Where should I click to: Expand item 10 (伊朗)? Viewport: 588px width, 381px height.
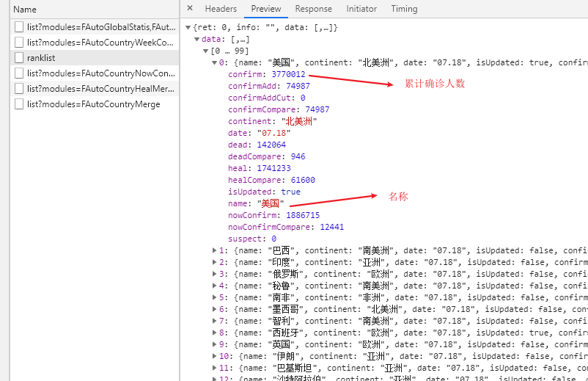tap(215, 356)
